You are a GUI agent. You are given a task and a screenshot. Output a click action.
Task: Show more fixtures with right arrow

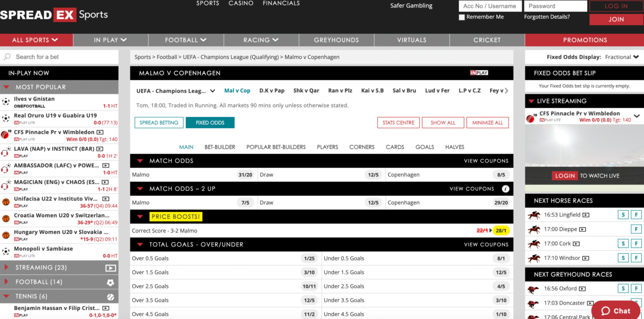coord(507,91)
